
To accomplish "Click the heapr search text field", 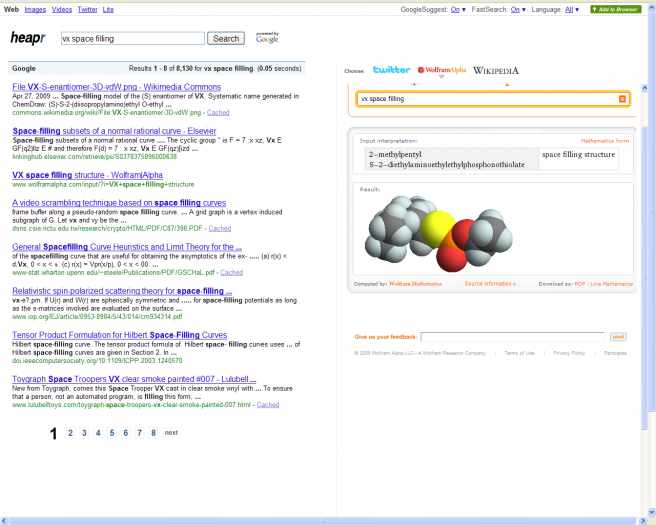I will 133,38.
